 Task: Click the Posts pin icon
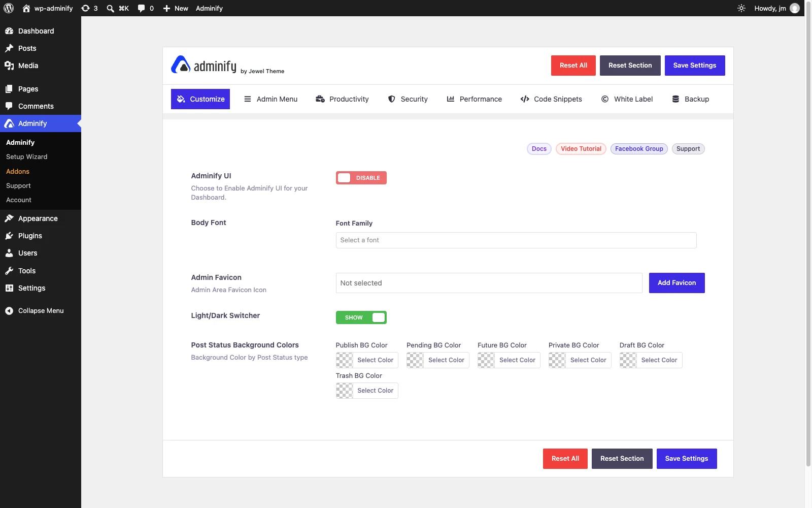pos(9,48)
